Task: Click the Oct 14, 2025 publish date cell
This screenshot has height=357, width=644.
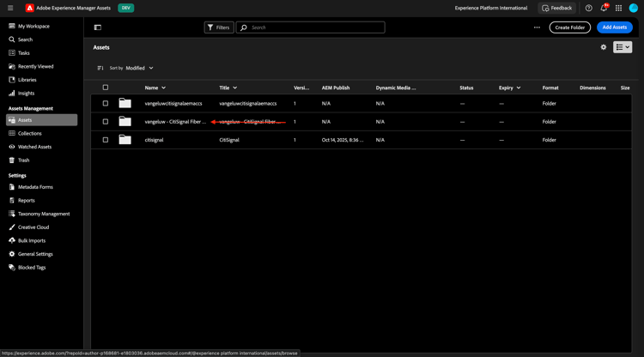Action: coord(343,140)
